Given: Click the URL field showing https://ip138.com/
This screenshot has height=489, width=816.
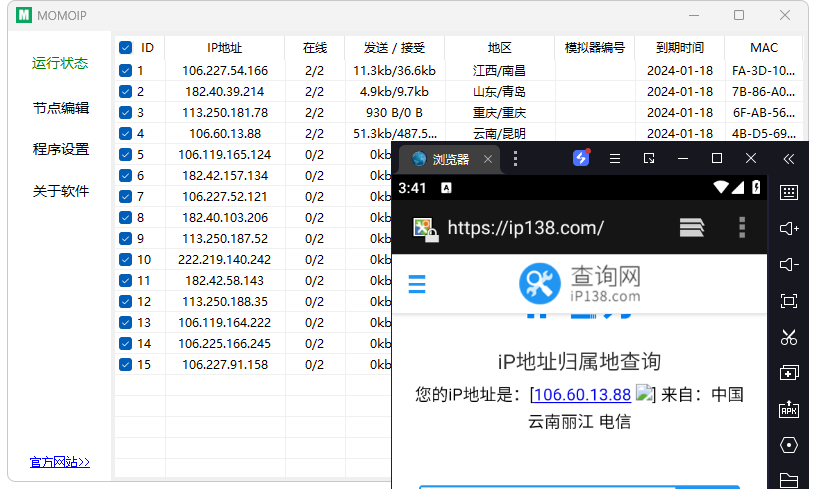Looking at the screenshot, I should [526, 228].
